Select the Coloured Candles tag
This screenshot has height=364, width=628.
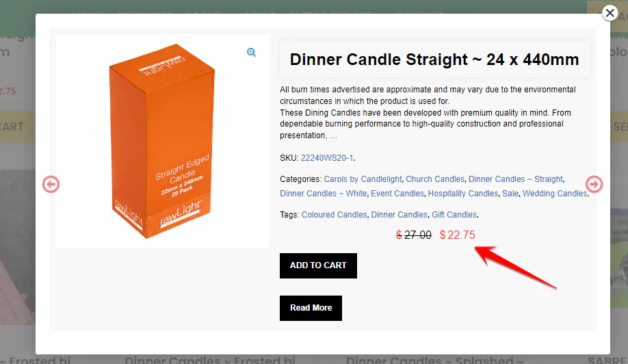coord(334,215)
